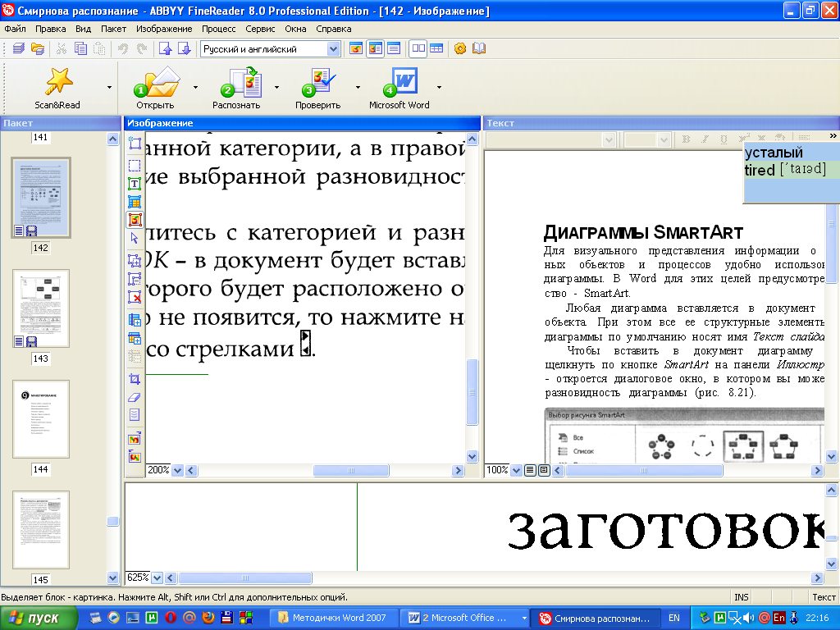Toggle the table-style panes layout button

click(x=436, y=48)
